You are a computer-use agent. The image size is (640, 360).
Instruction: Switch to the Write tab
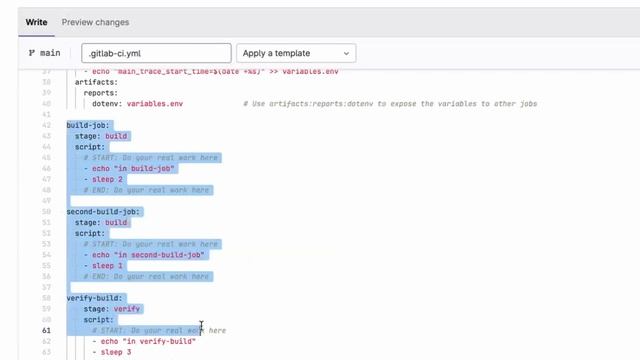click(x=36, y=22)
